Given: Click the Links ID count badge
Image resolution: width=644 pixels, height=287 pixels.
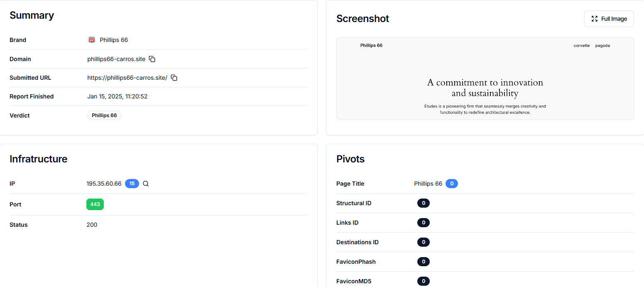Looking at the screenshot, I should point(424,223).
